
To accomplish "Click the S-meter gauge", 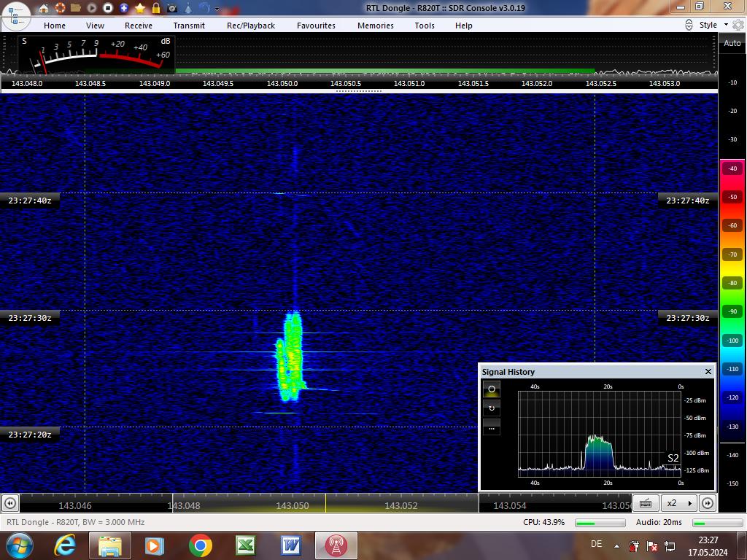I will (97, 55).
